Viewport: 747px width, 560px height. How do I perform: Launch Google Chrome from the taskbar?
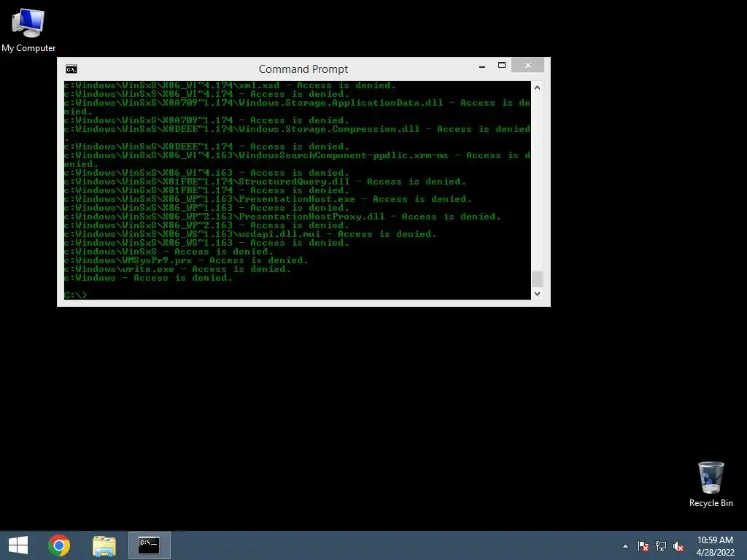(x=59, y=545)
